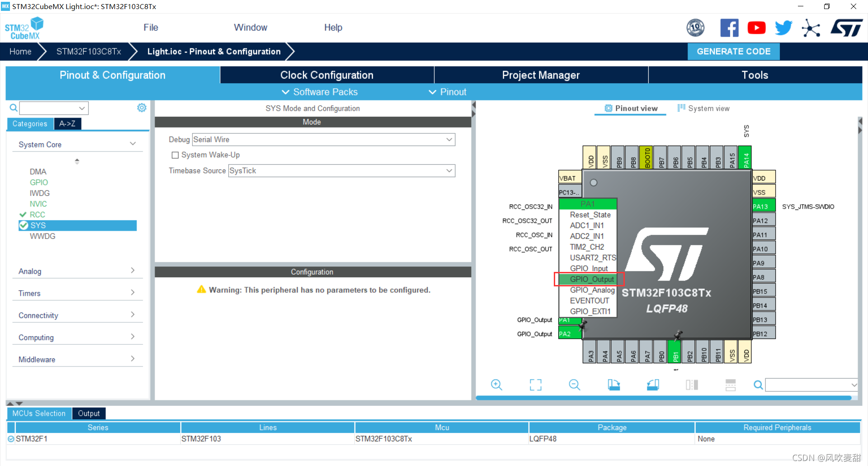The height and width of the screenshot is (466, 868).
Task: Open the categories settings gear icon
Action: 142,108
